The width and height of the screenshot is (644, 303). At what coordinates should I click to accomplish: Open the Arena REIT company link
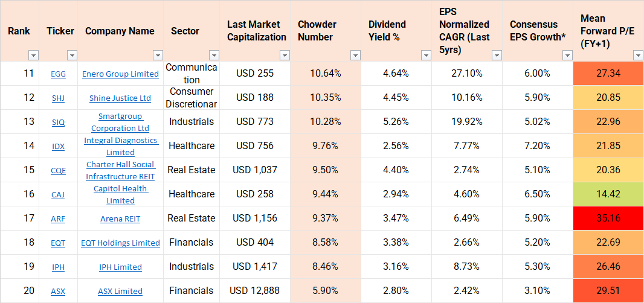(x=120, y=219)
